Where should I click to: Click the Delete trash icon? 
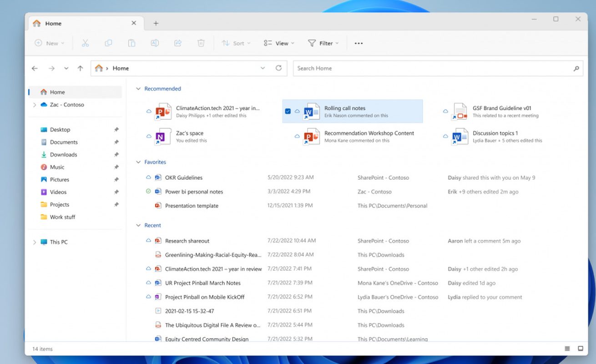click(x=201, y=43)
